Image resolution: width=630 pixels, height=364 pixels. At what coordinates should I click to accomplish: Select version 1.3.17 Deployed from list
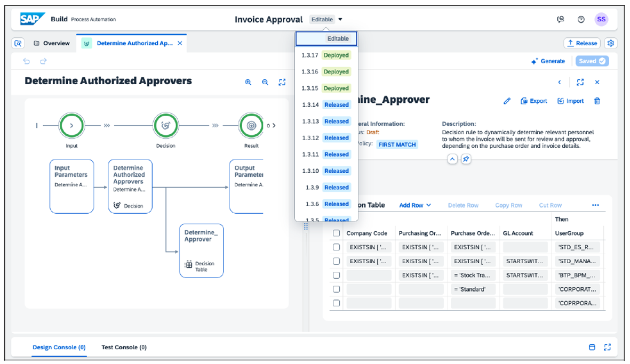coord(325,55)
